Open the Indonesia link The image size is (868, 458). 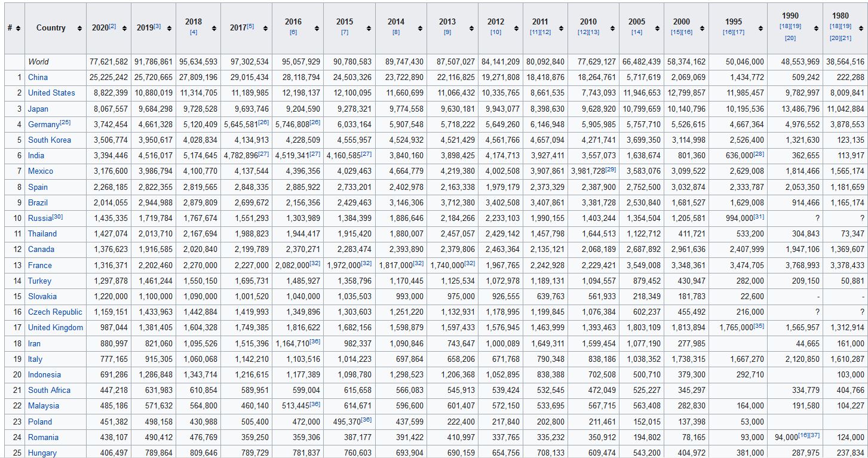click(44, 374)
